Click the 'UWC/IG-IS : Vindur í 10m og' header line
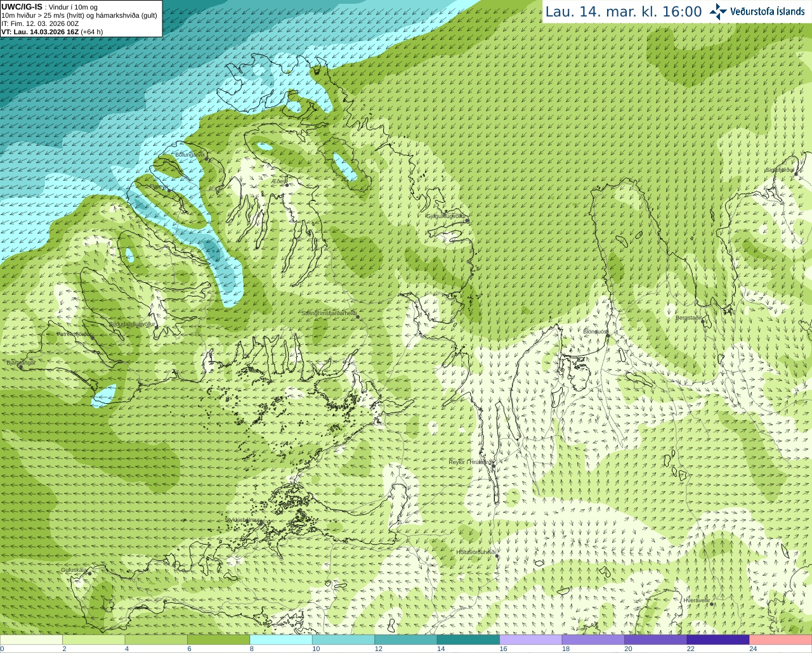This screenshot has width=812, height=653. (x=49, y=7)
